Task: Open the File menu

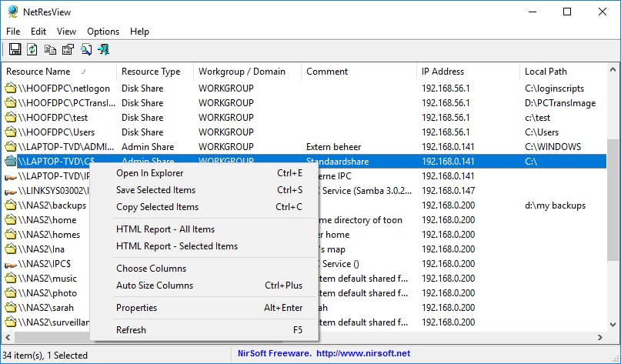Action: point(13,32)
